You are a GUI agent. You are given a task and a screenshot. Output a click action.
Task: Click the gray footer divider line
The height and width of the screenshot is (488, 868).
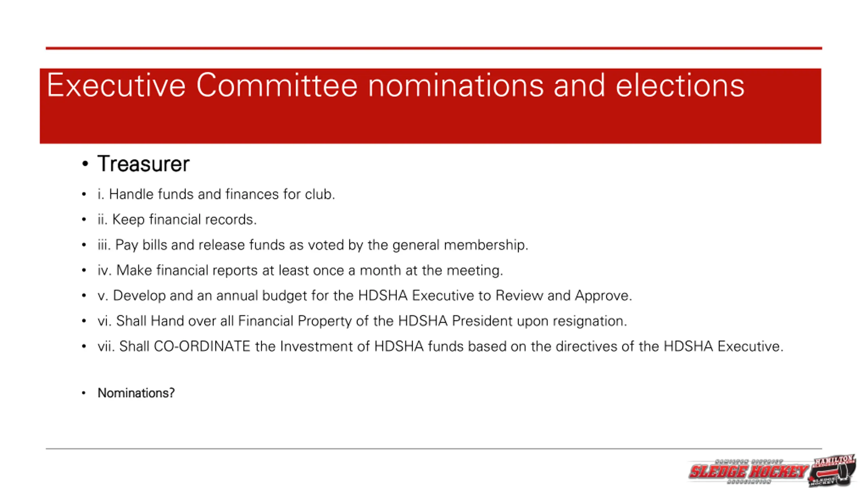(x=434, y=449)
